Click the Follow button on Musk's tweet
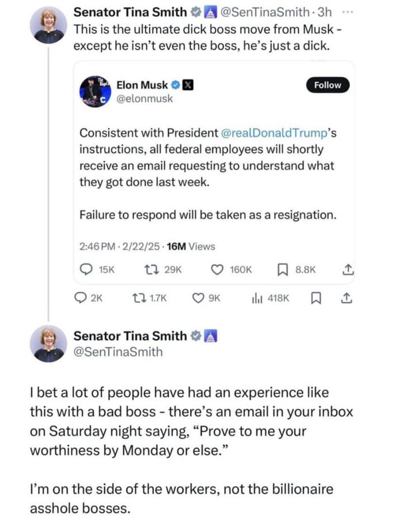 coord(327,85)
